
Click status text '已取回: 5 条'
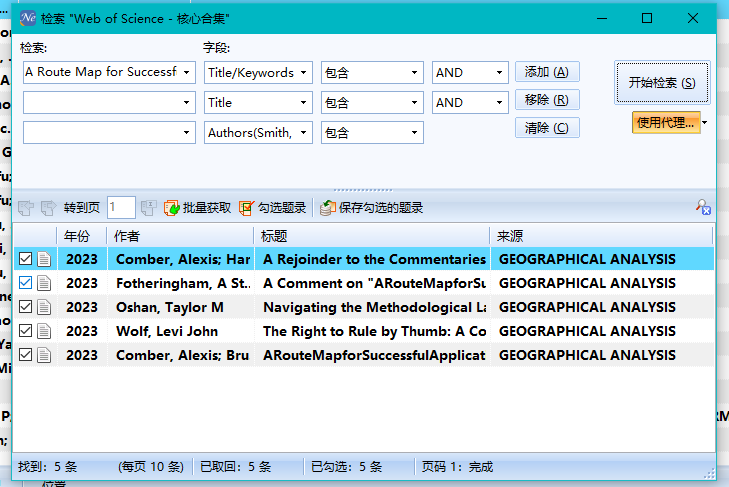coord(235,467)
